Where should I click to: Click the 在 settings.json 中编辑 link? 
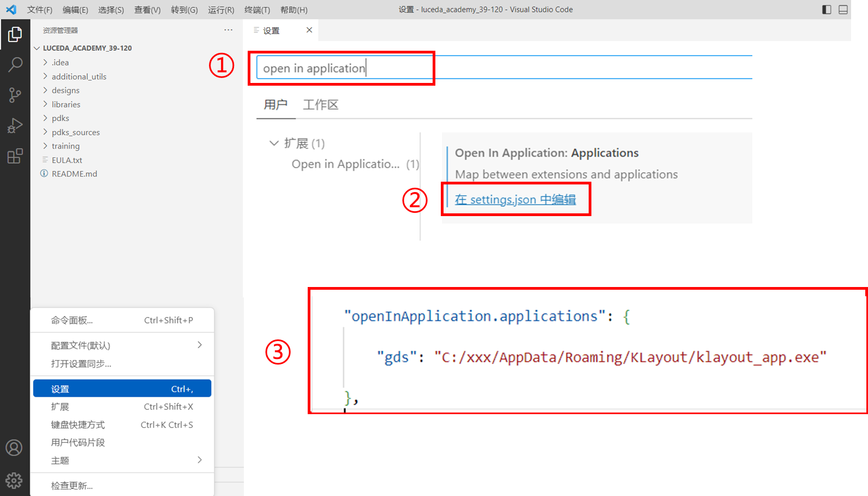click(516, 200)
